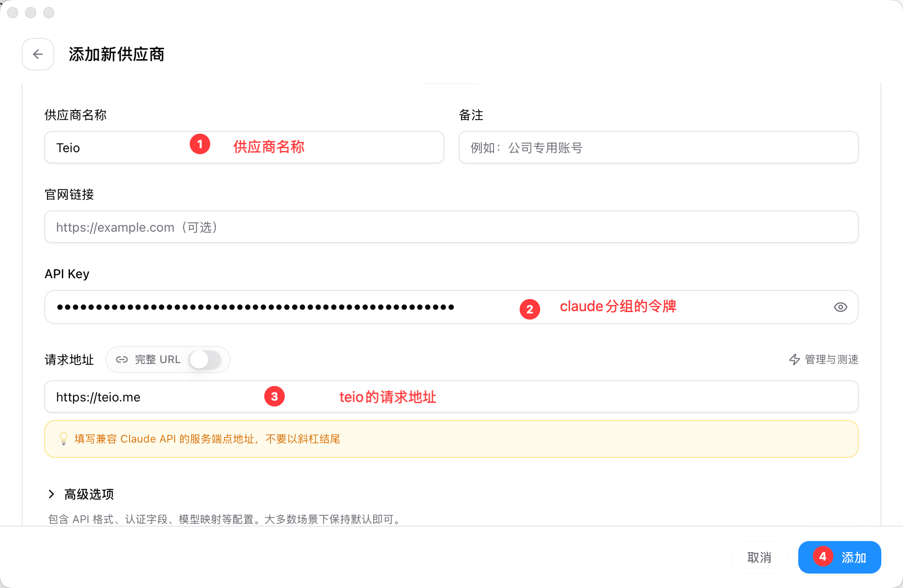Screen dimensions: 903x588
Task: Close the window with red traffic light
Action: pos(13,13)
